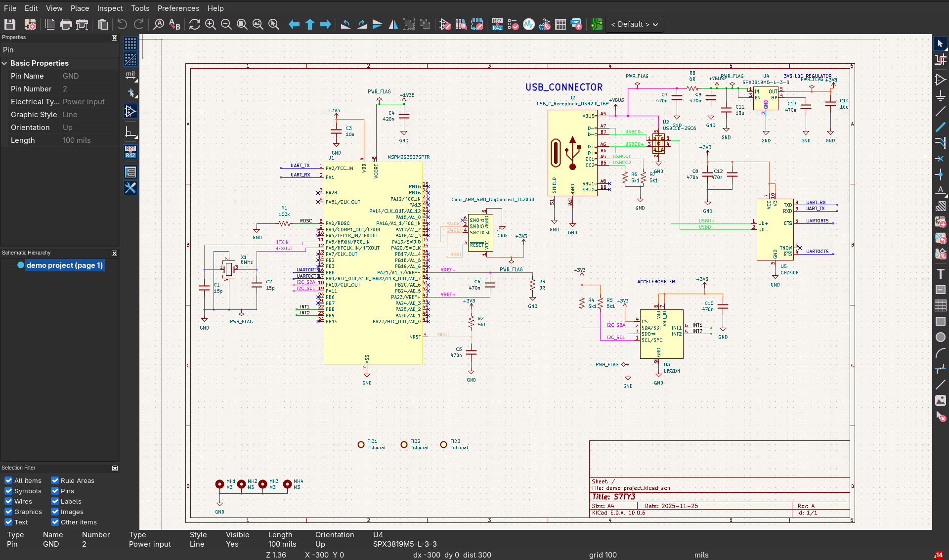Switch units to mils in left toolbar
The image size is (949, 560).
(x=130, y=76)
